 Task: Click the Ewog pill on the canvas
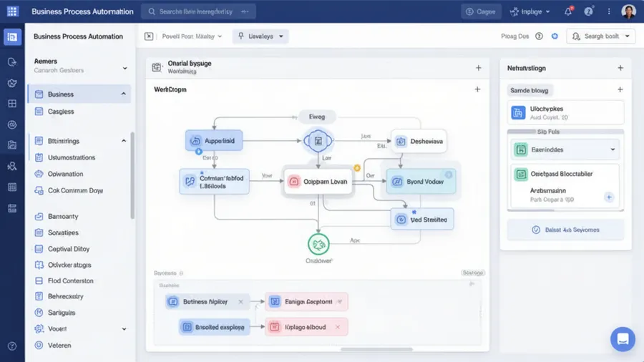tap(317, 117)
